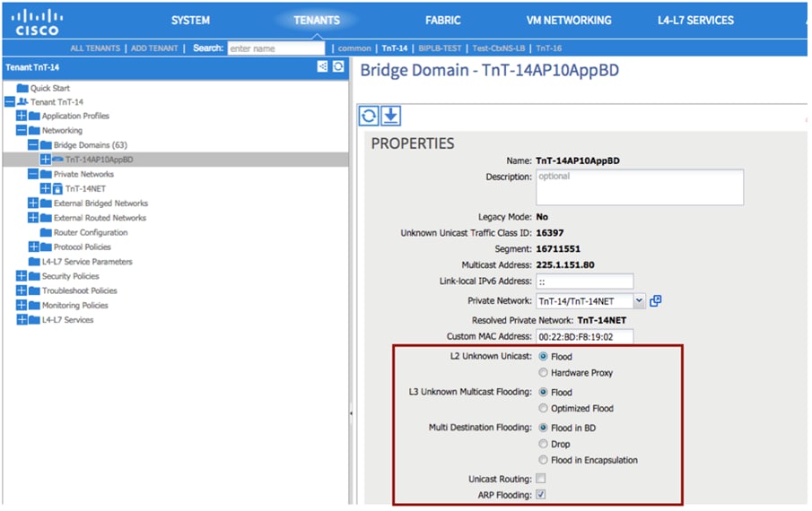812x511 pixels.
Task: Click the Segment value 16711551
Action: click(558, 249)
